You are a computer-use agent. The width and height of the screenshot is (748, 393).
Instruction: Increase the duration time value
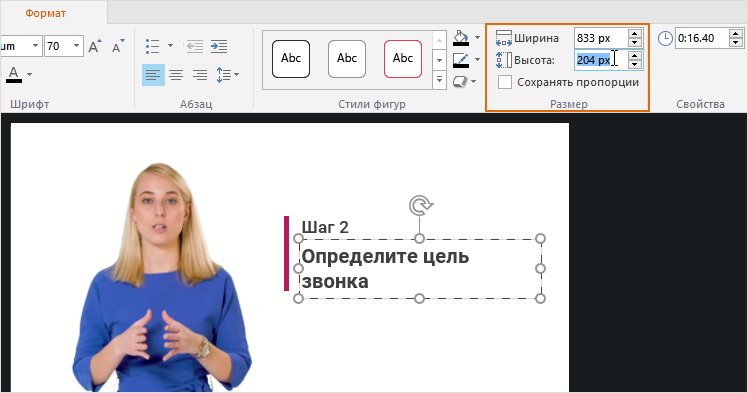[736, 33]
